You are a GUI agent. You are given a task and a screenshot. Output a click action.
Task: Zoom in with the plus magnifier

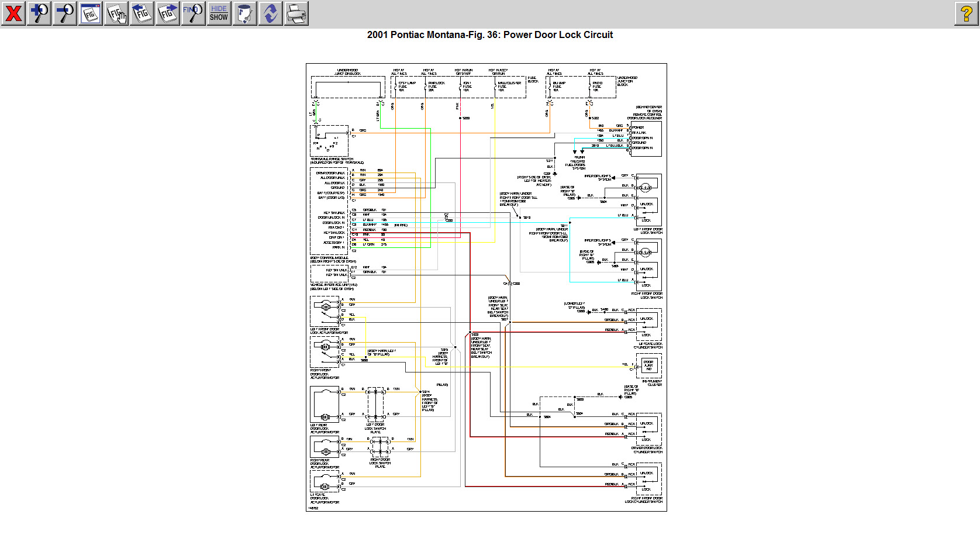click(x=39, y=13)
